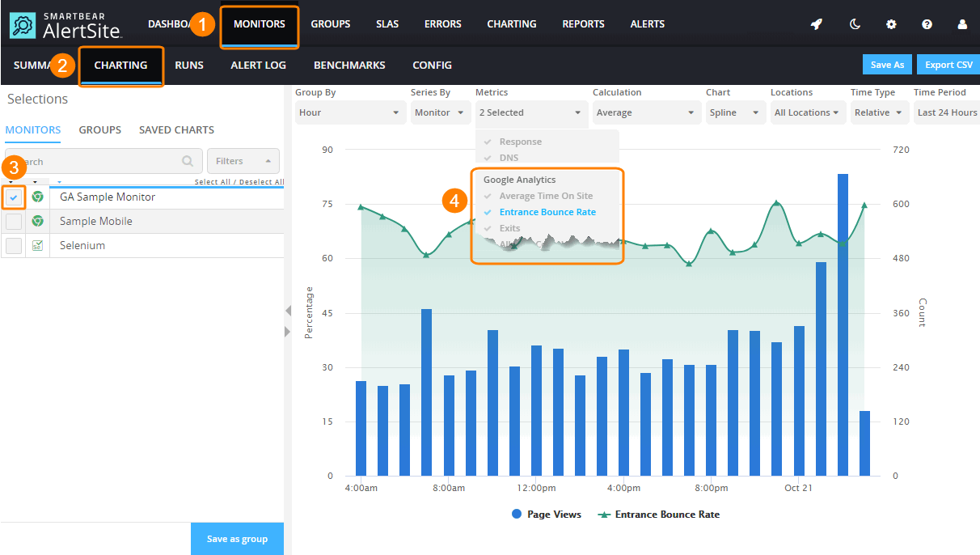Uncheck the GA Sample Monitor checkbox

coord(14,197)
